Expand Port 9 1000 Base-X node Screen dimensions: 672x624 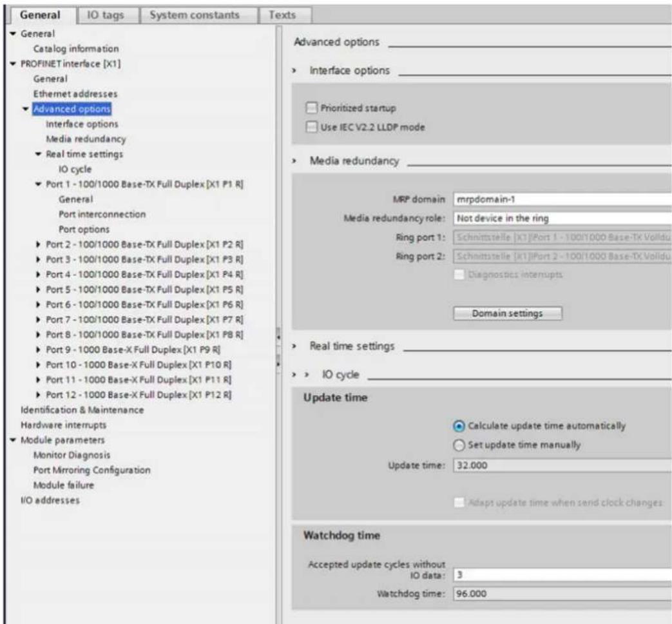pyautogui.click(x=39, y=349)
